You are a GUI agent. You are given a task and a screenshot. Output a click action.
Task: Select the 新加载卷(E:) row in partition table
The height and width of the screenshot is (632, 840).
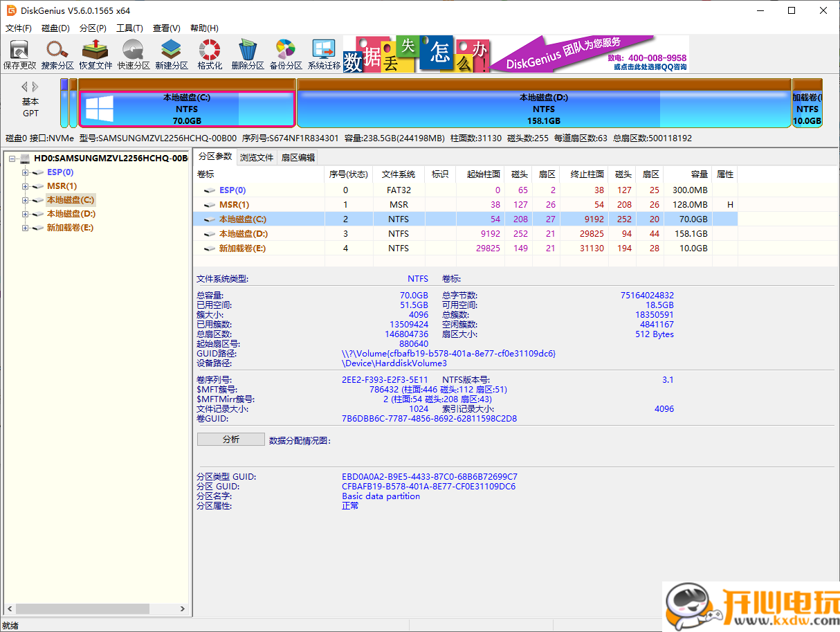tap(242, 249)
